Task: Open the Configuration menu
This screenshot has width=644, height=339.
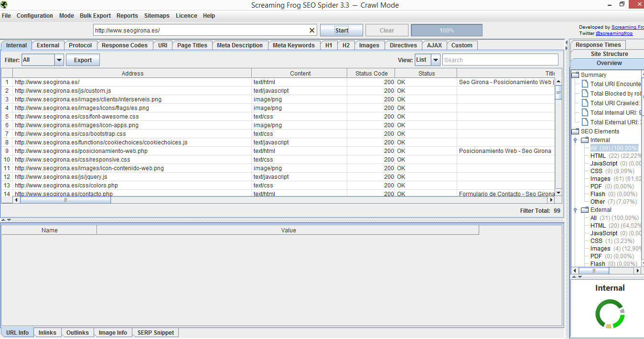Action: (x=35, y=16)
